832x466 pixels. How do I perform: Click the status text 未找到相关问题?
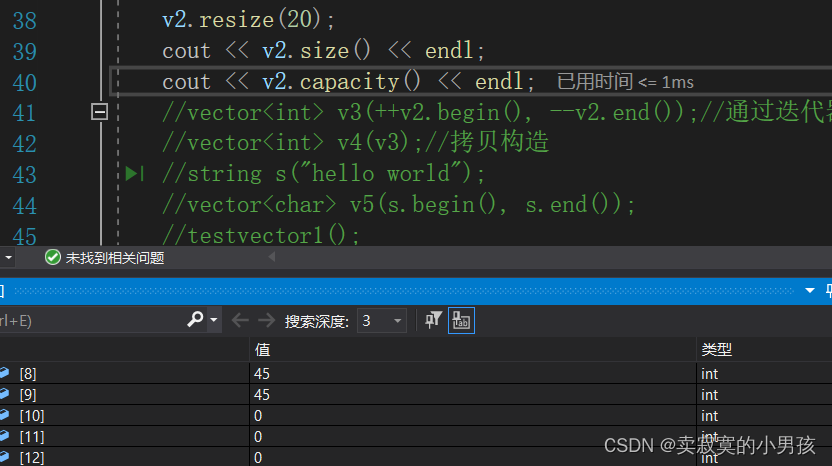[x=115, y=258]
